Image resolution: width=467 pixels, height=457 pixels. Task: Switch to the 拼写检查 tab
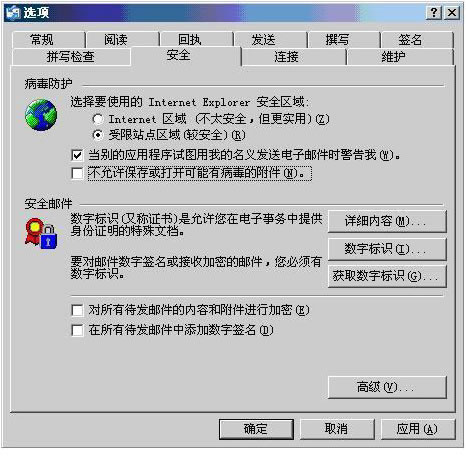tap(71, 57)
